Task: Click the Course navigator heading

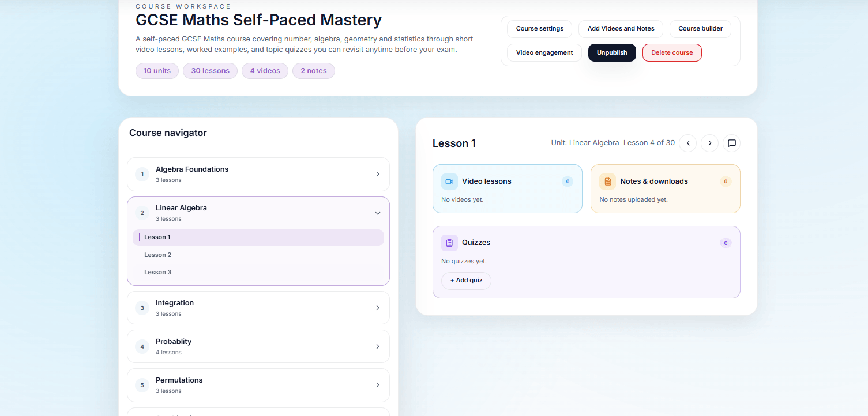Action: [x=168, y=133]
